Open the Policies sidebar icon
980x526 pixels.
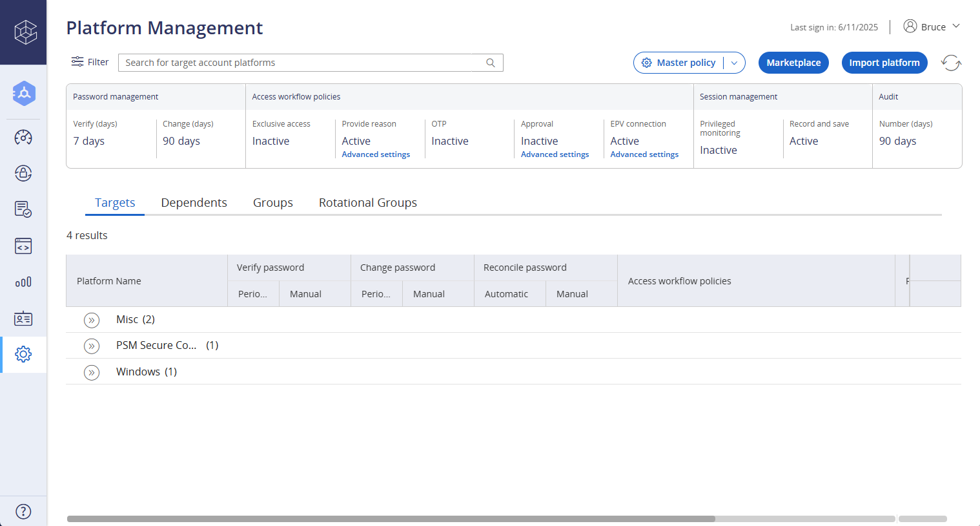[23, 209]
